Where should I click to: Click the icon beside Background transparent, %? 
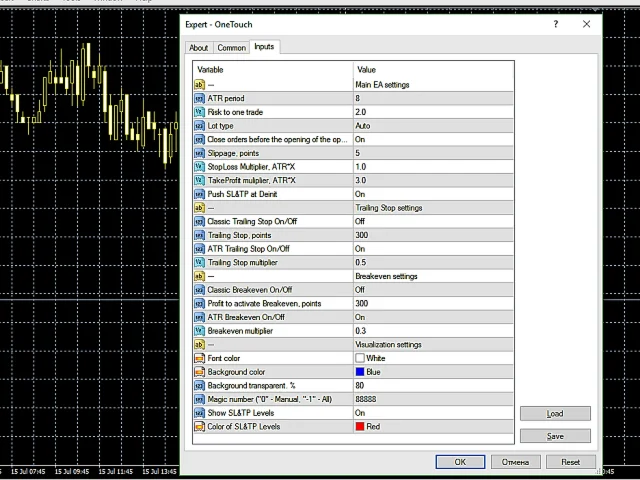pyautogui.click(x=199, y=385)
